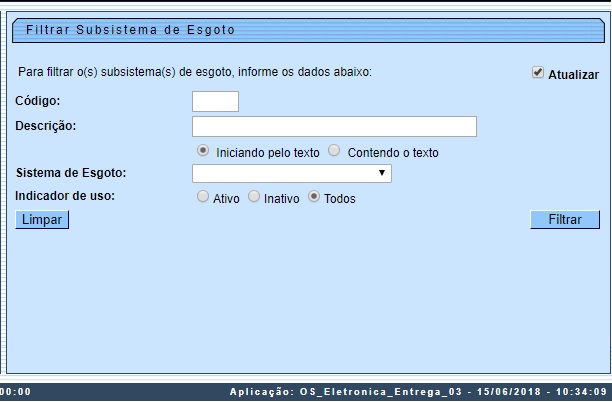Choose Ativo for Indicador de uso
This screenshot has width=612, height=402.
point(203,197)
